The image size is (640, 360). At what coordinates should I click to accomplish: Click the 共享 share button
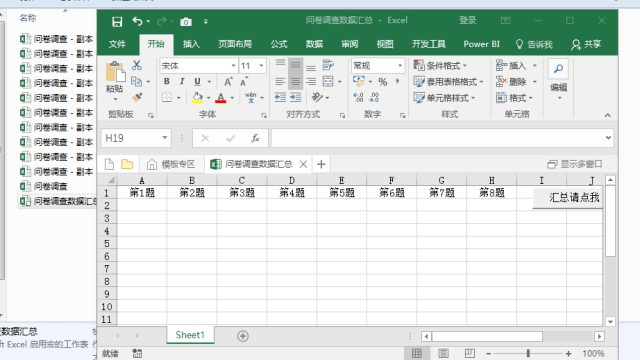587,44
